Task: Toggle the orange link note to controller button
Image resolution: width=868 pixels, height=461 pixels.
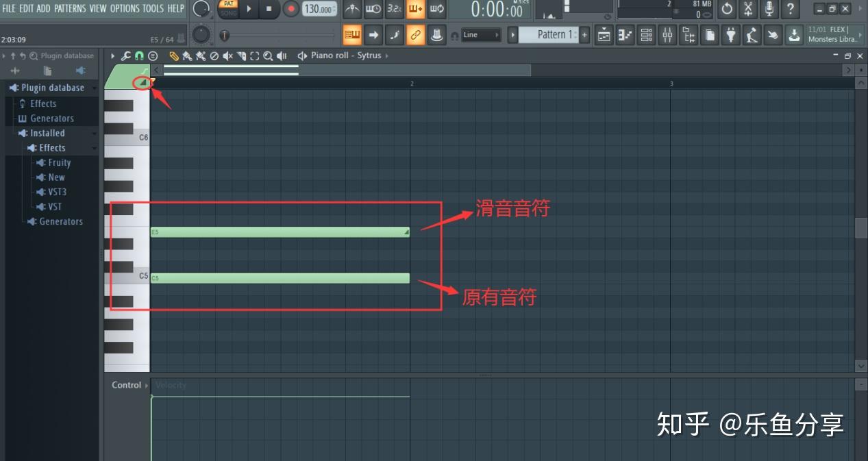Action: coord(415,34)
